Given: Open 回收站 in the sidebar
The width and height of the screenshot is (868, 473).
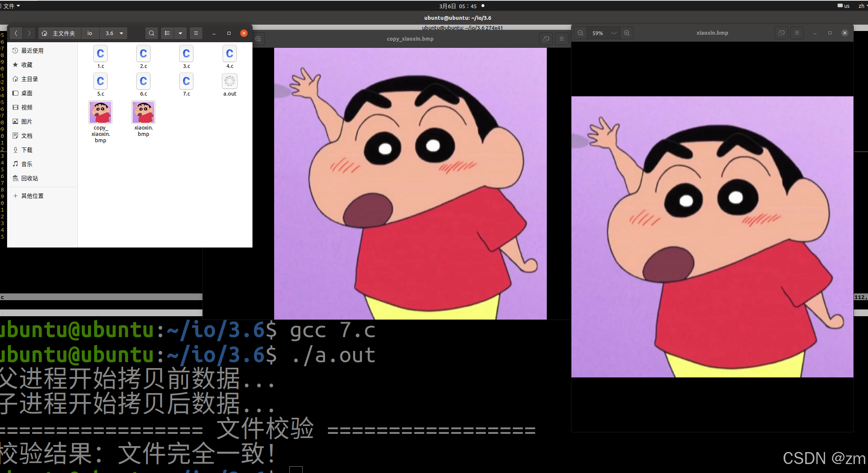Looking at the screenshot, I should [30, 178].
